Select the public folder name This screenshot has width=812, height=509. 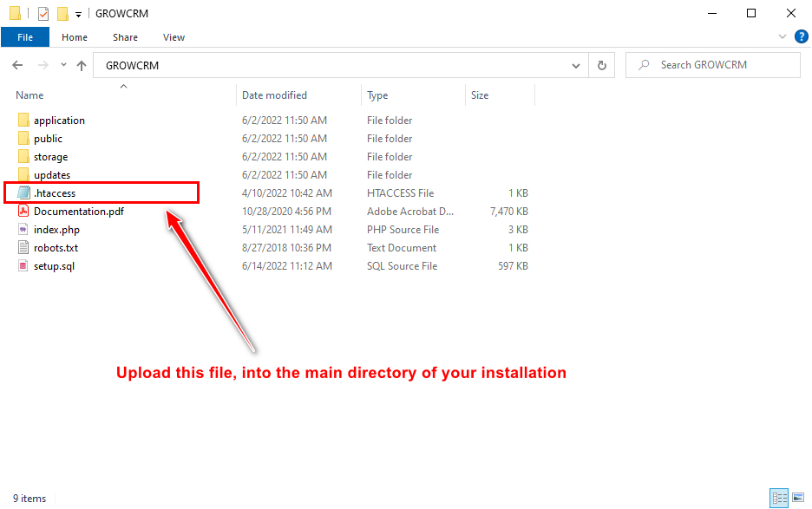click(x=49, y=139)
